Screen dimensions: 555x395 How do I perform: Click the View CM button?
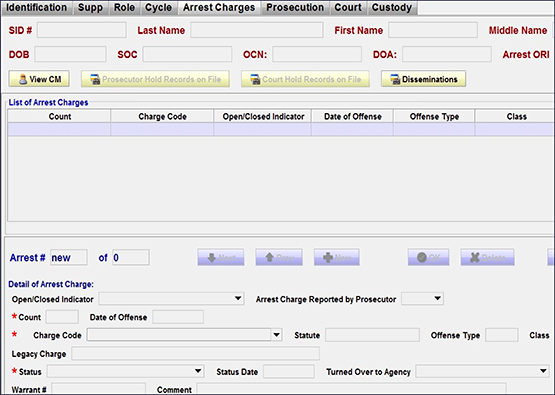pyautogui.click(x=39, y=79)
